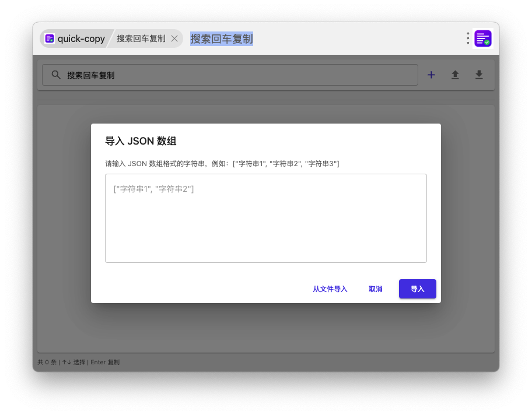The width and height of the screenshot is (532, 415).
Task: Select the quick-copy tab label
Action: tap(81, 39)
